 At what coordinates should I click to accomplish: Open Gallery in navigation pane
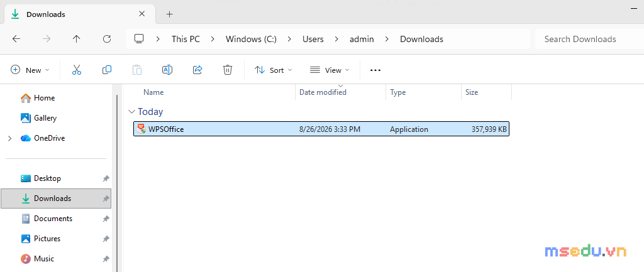pyautogui.click(x=45, y=118)
